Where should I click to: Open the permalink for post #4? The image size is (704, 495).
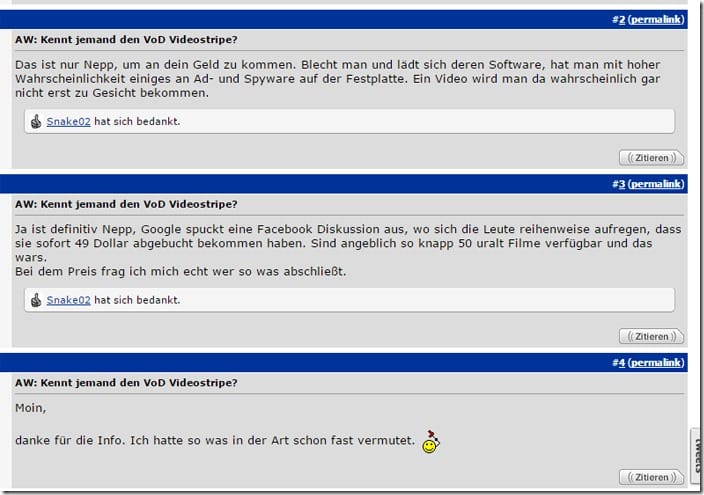(656, 362)
